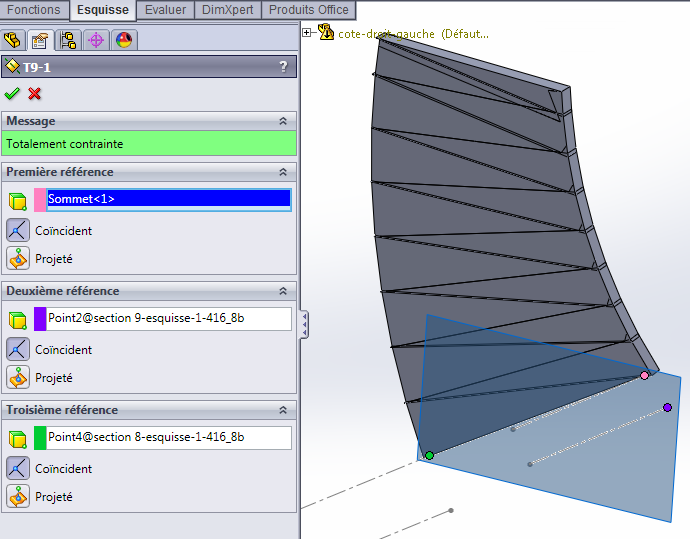Select the pink vertex point in viewport
Screen dimensions: 690x539
[645, 375]
